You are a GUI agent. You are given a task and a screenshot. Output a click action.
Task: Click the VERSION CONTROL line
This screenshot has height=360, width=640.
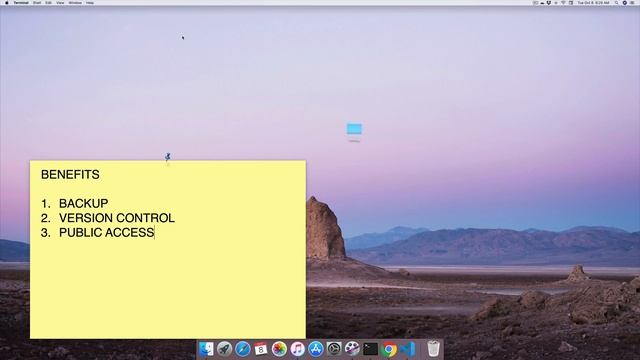(x=117, y=218)
